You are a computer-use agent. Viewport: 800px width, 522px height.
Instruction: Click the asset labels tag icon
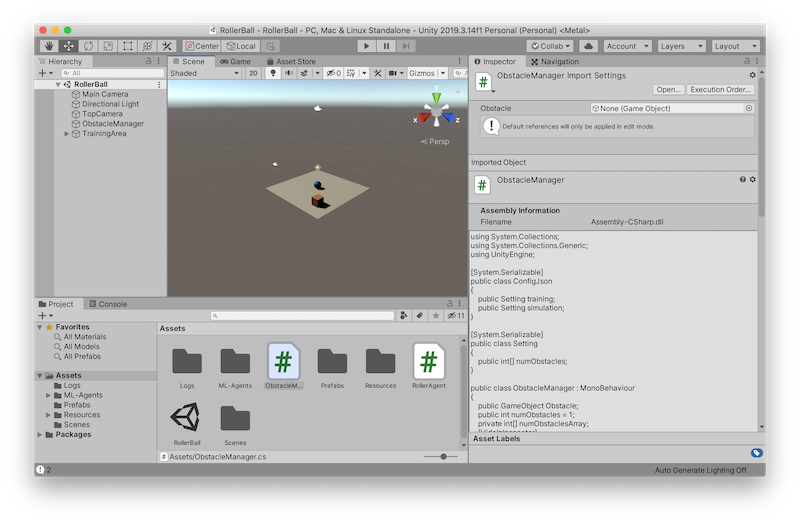[x=757, y=453]
